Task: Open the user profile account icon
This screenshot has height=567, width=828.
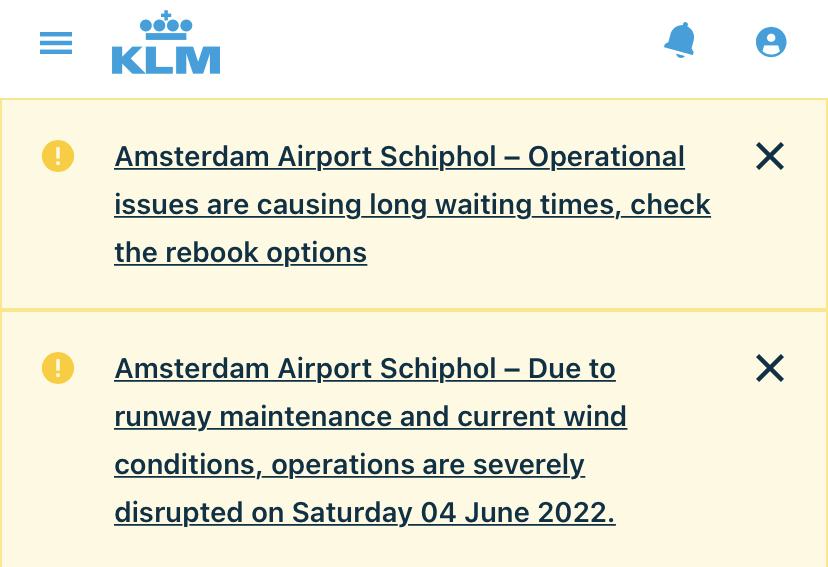Action: (x=771, y=42)
